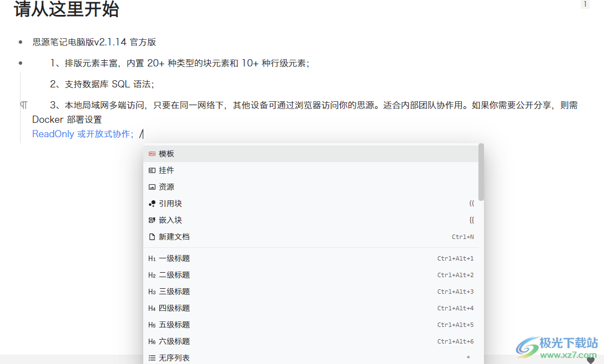Click the H4 四级标题 icon
604x364 pixels.
[x=152, y=308]
